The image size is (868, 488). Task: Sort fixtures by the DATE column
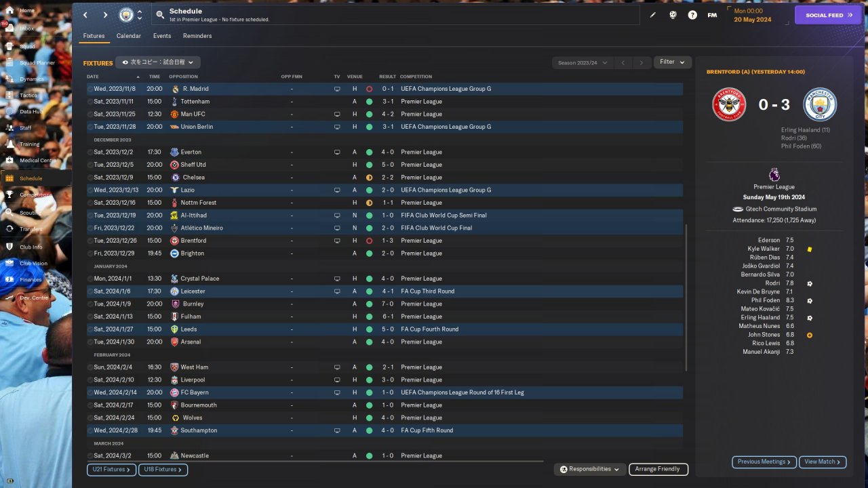tap(93, 77)
